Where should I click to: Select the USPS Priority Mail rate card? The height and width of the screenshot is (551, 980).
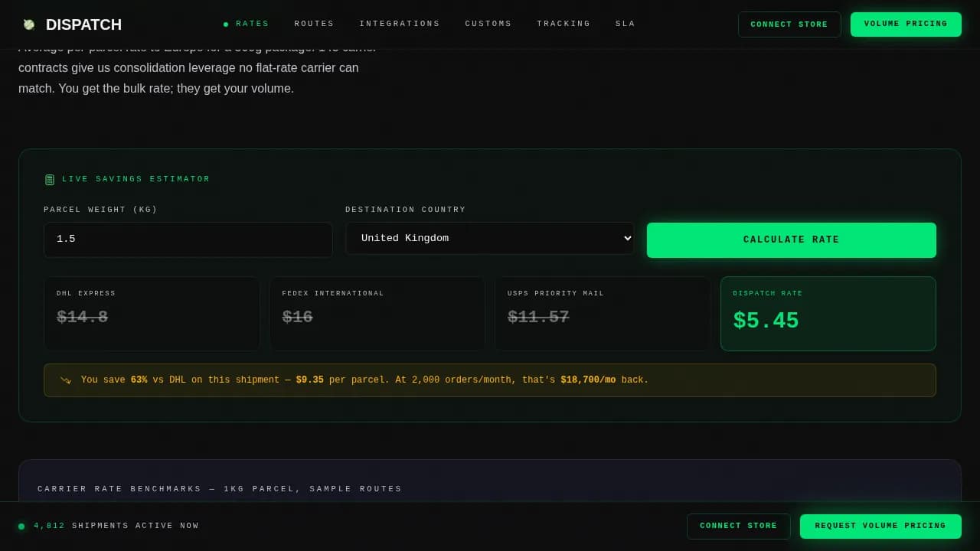603,314
